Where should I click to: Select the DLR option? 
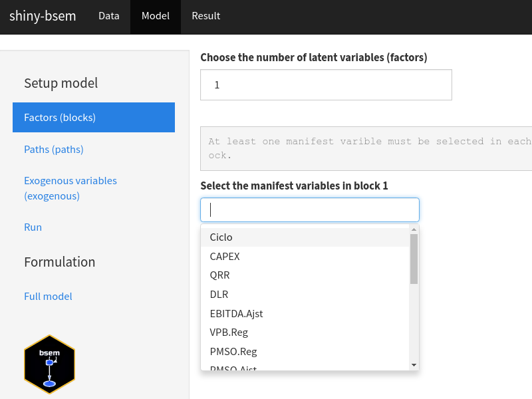pos(219,294)
